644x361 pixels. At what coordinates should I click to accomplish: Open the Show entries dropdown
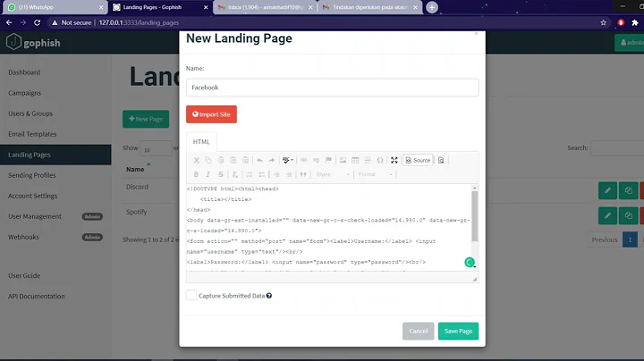[156, 148]
